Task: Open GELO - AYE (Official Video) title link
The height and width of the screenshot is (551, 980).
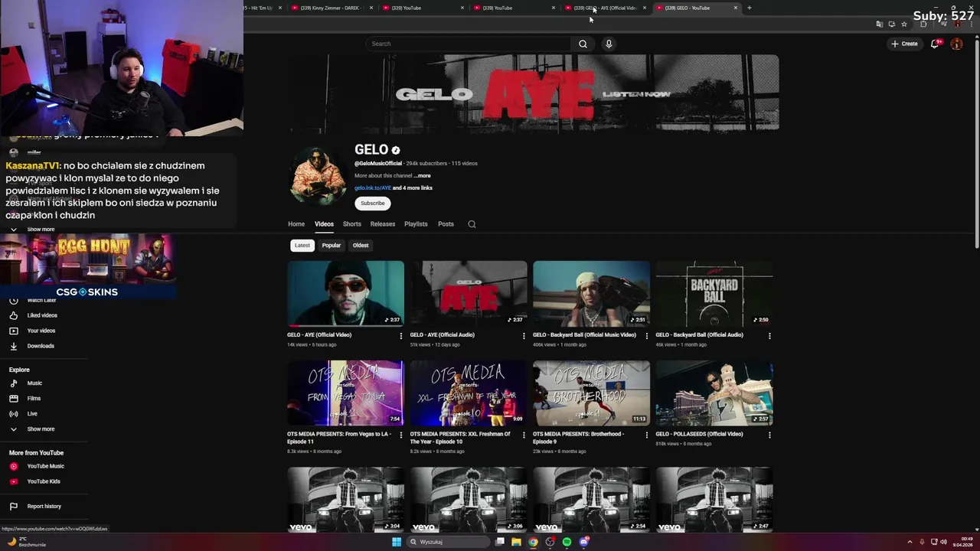Action: coord(319,335)
